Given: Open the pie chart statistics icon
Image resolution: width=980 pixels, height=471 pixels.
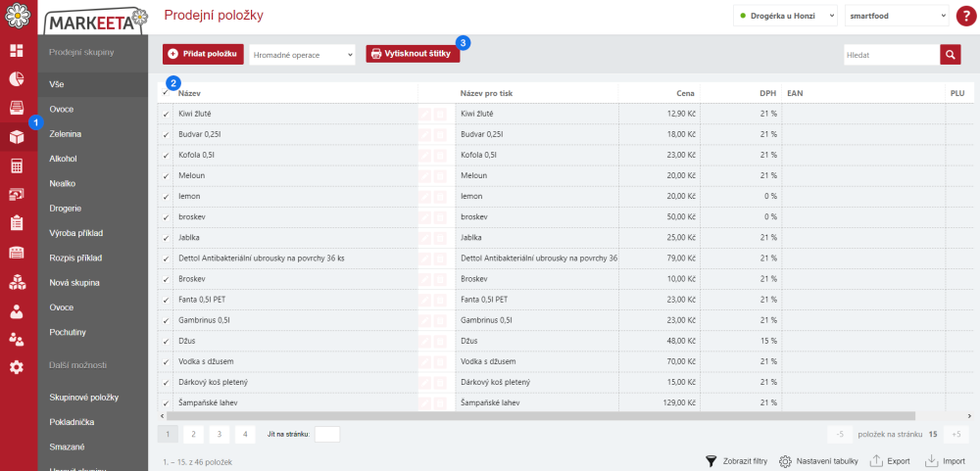Looking at the screenshot, I should (x=17, y=78).
